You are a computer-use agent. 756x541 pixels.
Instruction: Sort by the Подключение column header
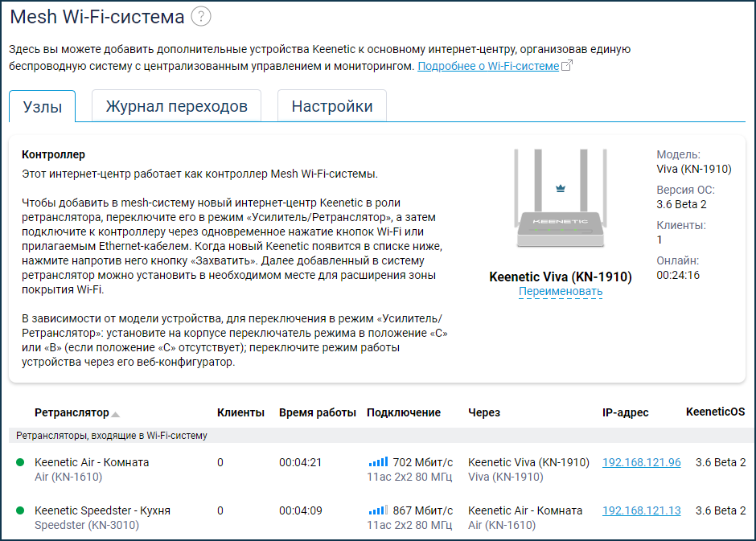pyautogui.click(x=404, y=413)
